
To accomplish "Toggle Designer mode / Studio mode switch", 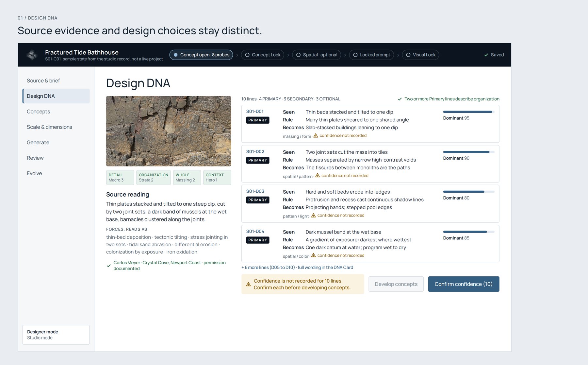I will tap(56, 335).
